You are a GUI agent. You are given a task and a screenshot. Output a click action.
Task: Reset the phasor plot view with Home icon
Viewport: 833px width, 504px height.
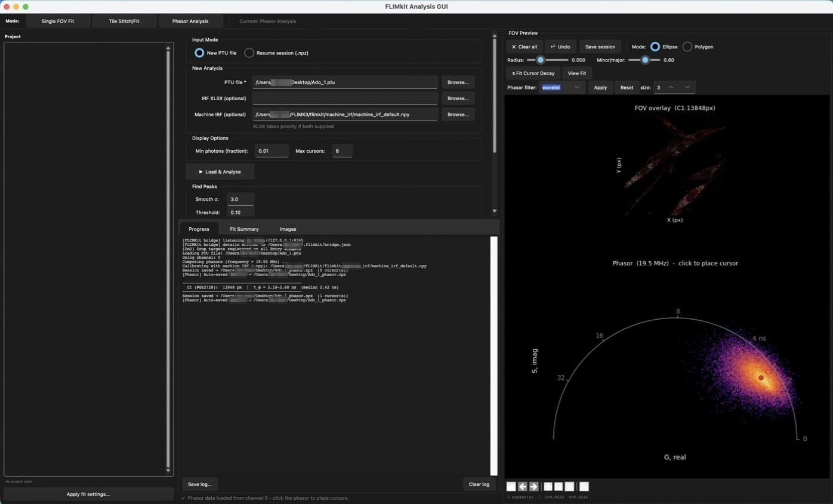pyautogui.click(x=511, y=487)
